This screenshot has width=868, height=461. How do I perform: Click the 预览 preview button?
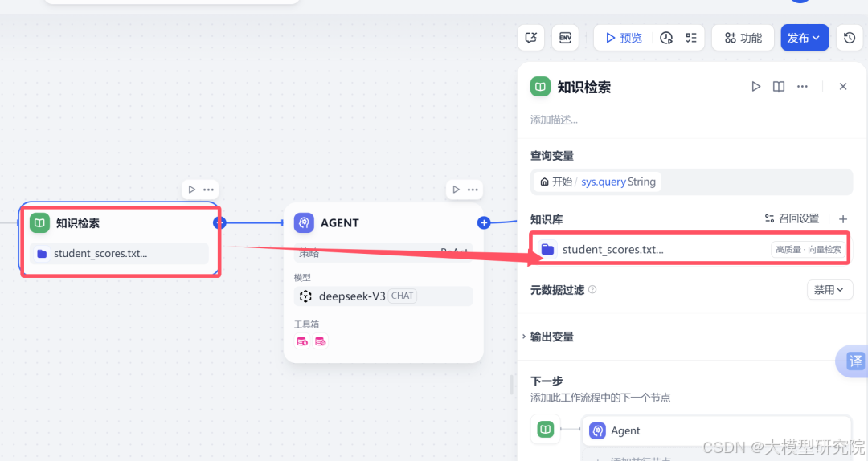624,38
